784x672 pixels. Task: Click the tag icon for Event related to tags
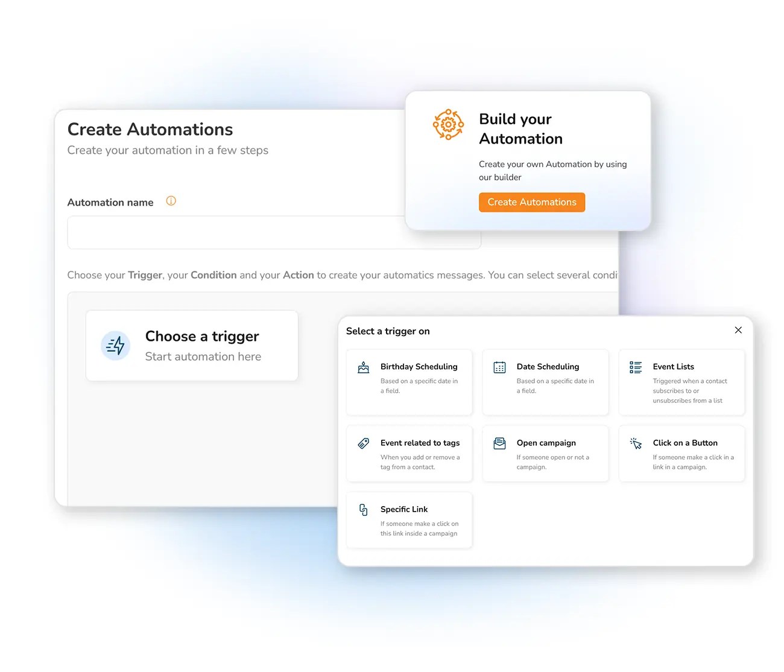[364, 443]
